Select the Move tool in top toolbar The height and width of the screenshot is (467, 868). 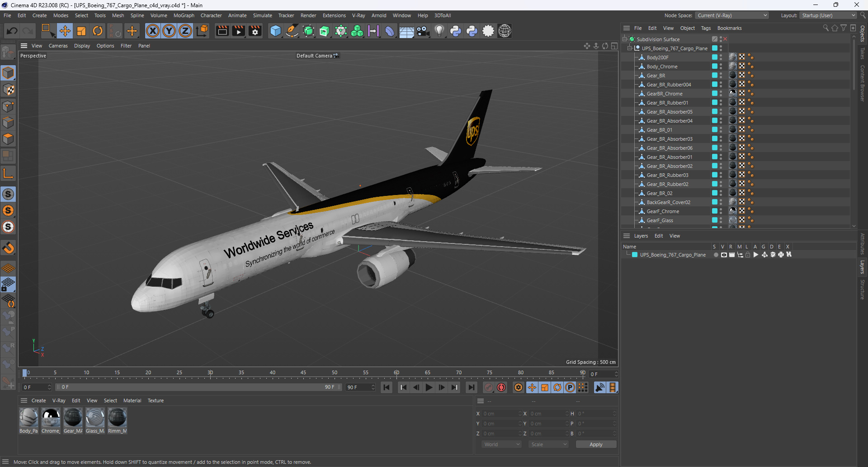[x=65, y=31]
